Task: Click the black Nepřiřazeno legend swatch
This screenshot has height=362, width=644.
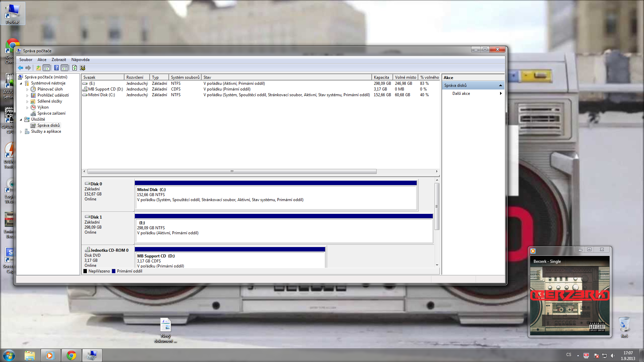Action: [85, 271]
